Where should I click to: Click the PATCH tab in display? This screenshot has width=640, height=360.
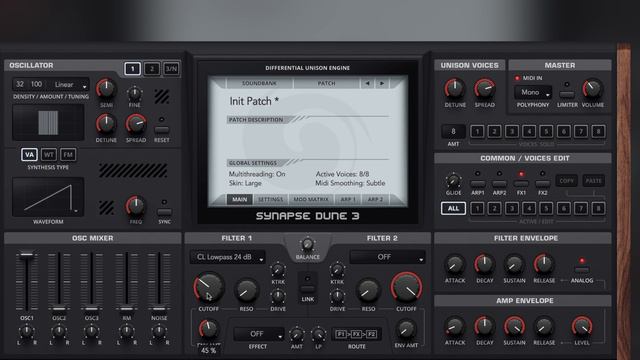coord(326,83)
